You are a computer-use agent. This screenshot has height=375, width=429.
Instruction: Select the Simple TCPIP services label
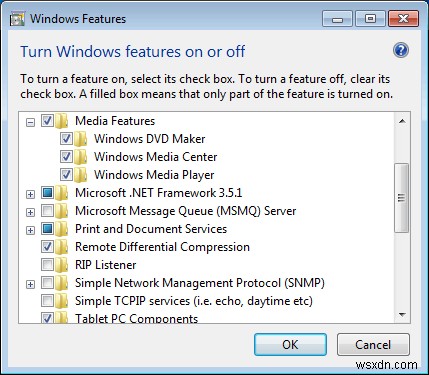[x=194, y=301]
